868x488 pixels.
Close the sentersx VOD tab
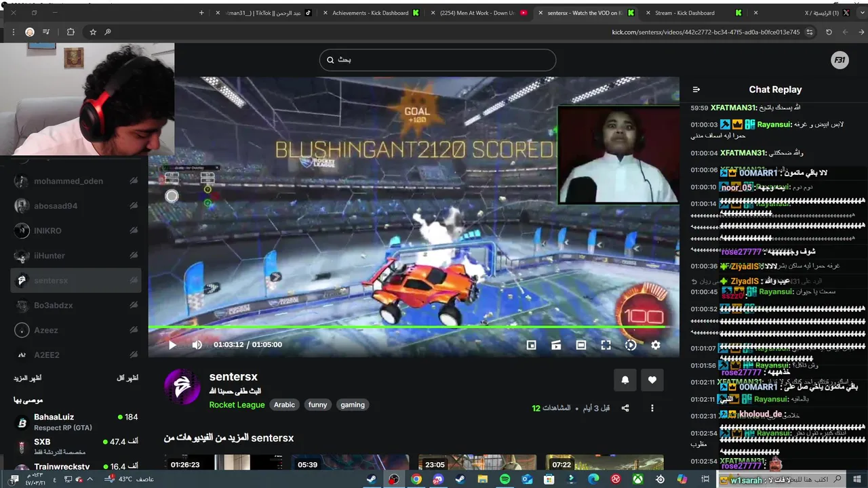[540, 12]
